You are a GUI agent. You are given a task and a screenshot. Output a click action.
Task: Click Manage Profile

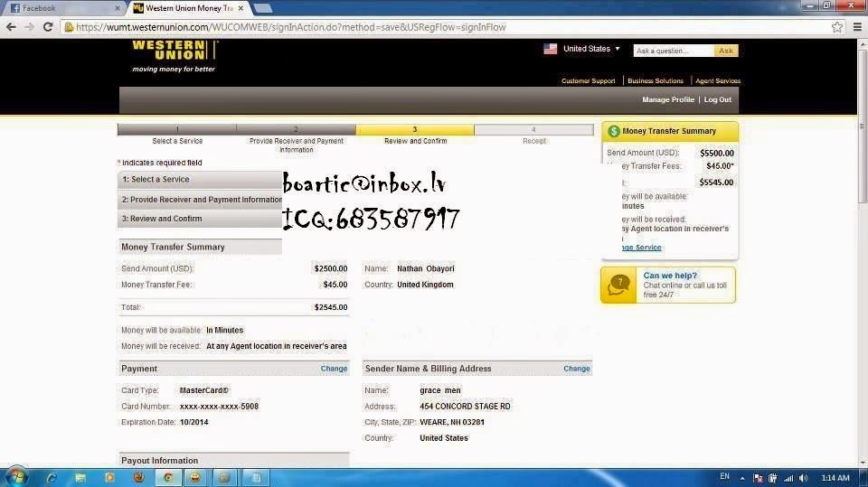pos(667,99)
